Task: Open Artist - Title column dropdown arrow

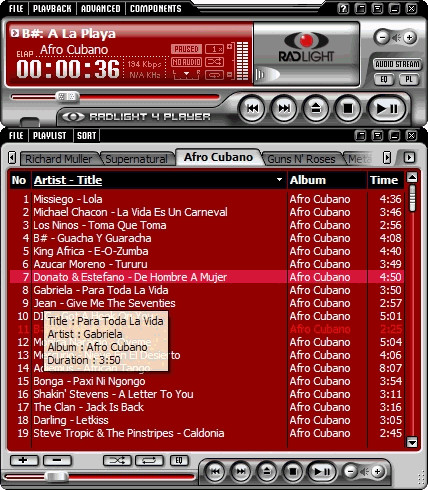Action: pos(279,180)
